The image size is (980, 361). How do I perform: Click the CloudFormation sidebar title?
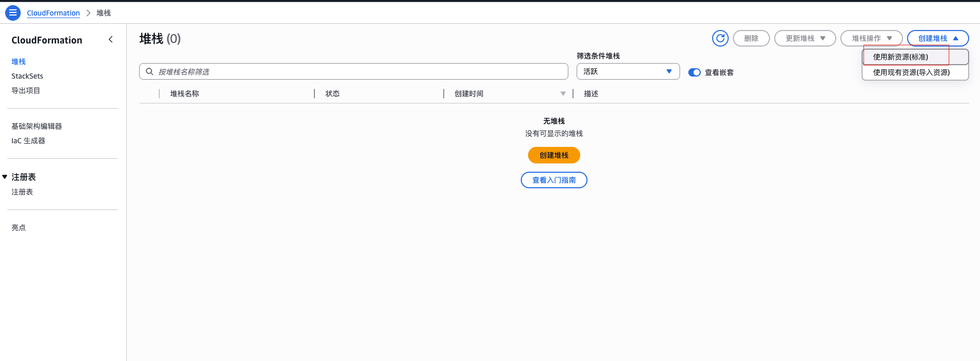pos(47,40)
